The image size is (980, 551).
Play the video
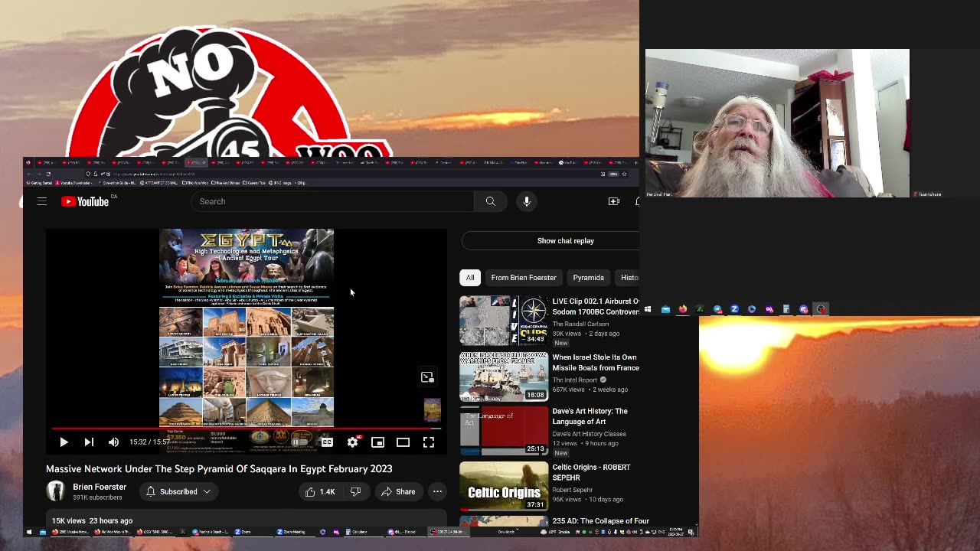(x=64, y=442)
